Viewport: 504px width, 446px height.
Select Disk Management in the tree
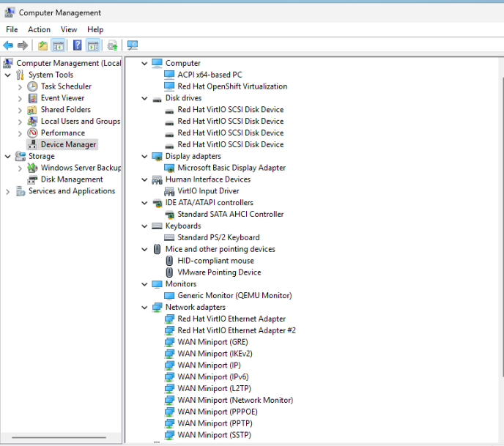pyautogui.click(x=71, y=179)
